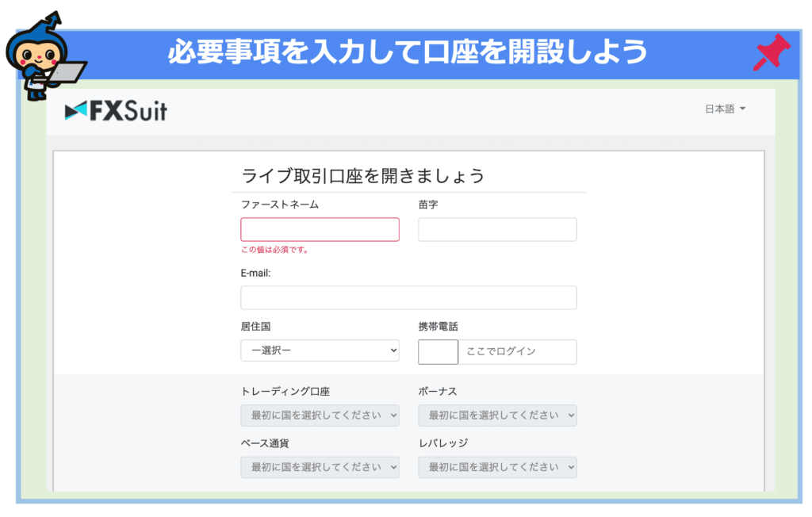Open the ベース通貨 dropdown
Viewport: 812px width, 517px height.
point(320,467)
